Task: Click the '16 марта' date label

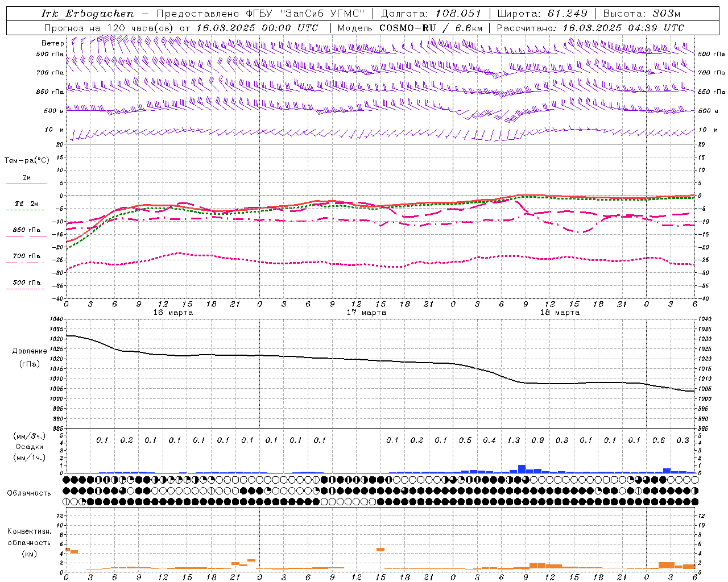Action: click(x=173, y=312)
